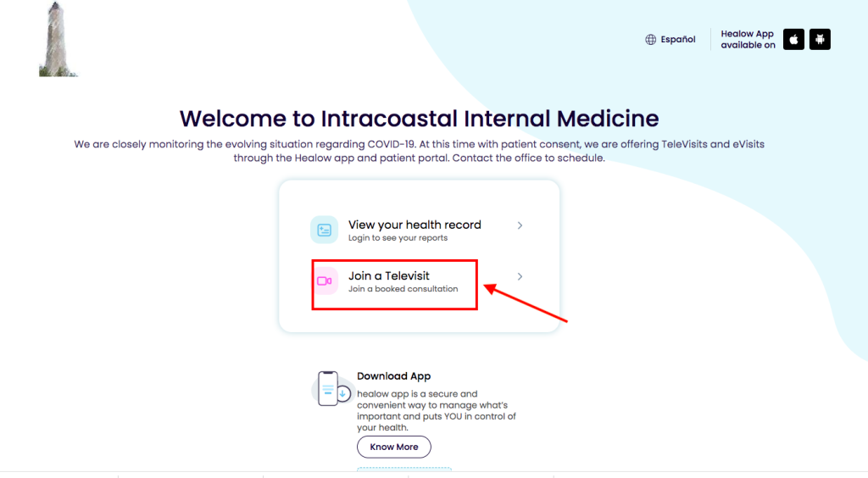Click the Know More button
This screenshot has width=868, height=478.
[x=393, y=447]
